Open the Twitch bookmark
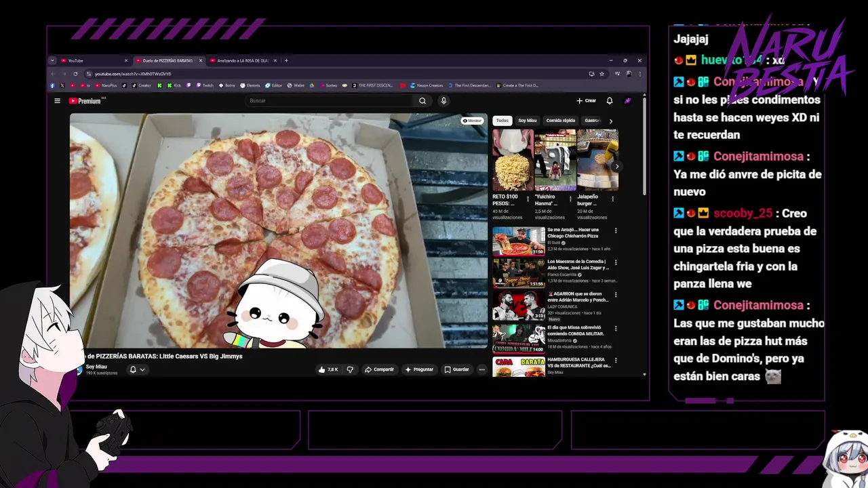The image size is (868, 488). 204,85
